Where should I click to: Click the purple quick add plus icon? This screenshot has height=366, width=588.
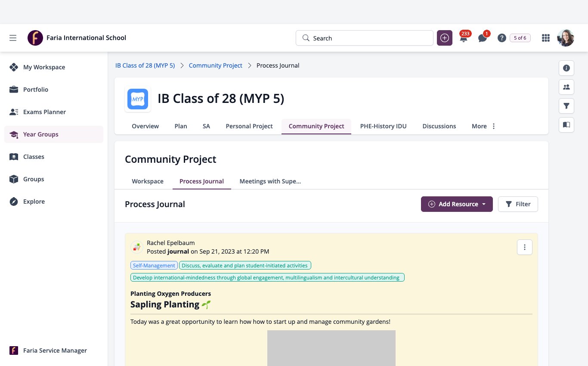pos(445,38)
